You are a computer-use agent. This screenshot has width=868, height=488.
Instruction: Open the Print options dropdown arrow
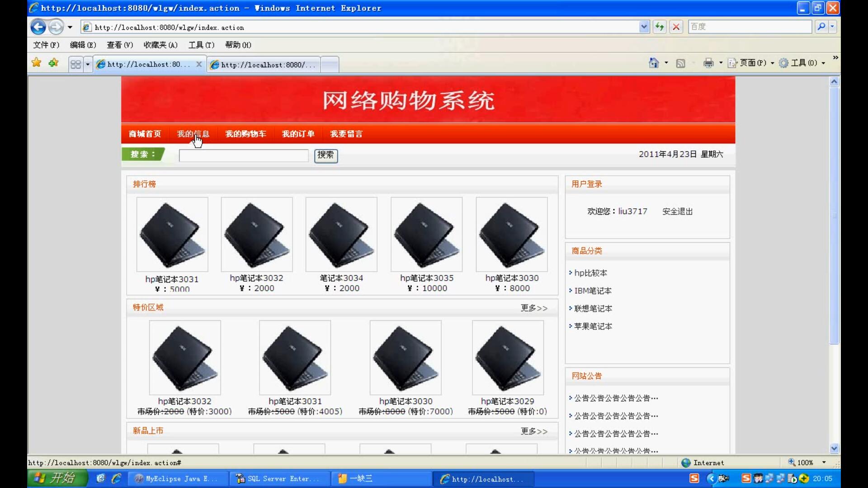click(x=721, y=63)
